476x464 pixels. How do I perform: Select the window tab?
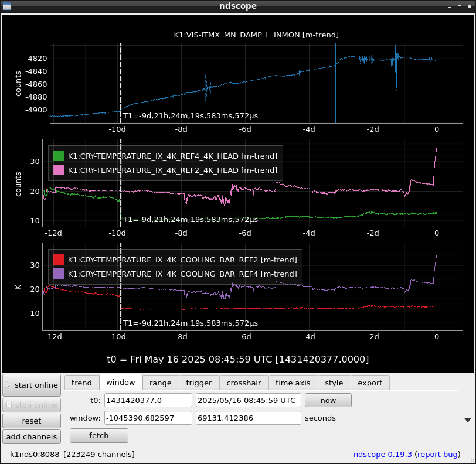(121, 382)
